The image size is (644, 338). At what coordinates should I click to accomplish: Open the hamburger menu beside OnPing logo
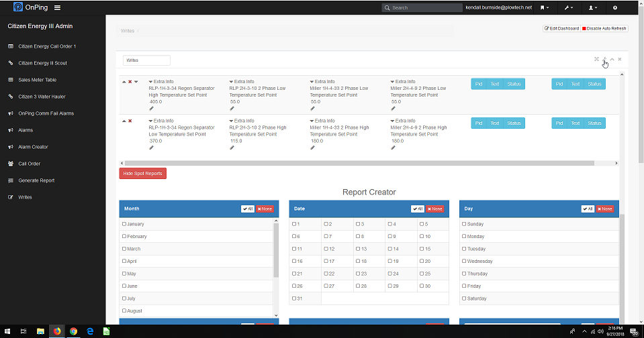[x=57, y=8]
